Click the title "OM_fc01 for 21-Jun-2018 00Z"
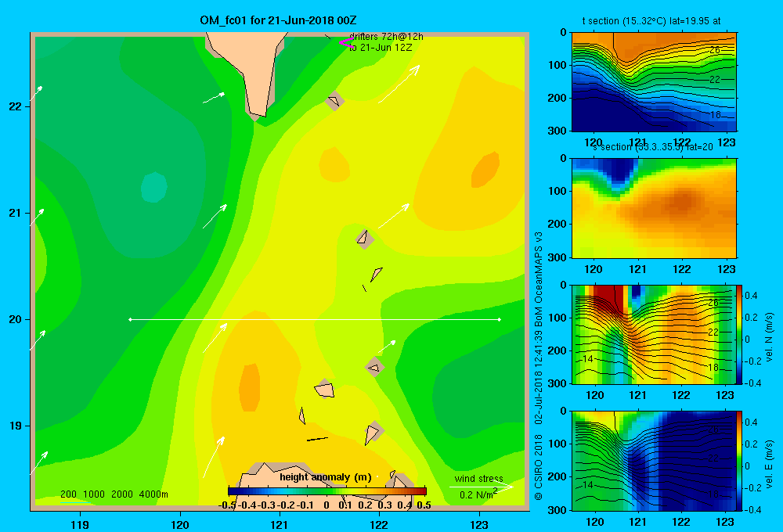783x532 pixels. (x=278, y=20)
